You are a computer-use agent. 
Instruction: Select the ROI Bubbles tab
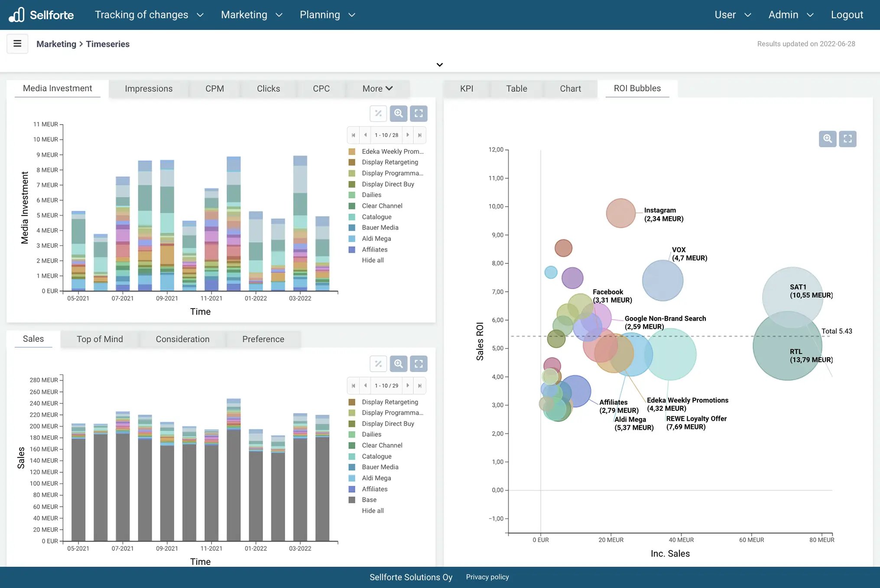point(637,88)
